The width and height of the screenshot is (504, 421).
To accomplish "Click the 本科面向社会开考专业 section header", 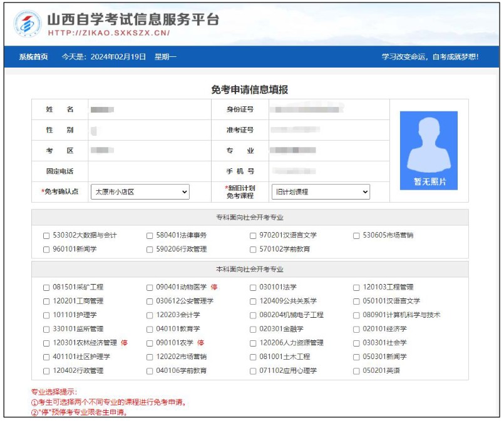I will [250, 269].
